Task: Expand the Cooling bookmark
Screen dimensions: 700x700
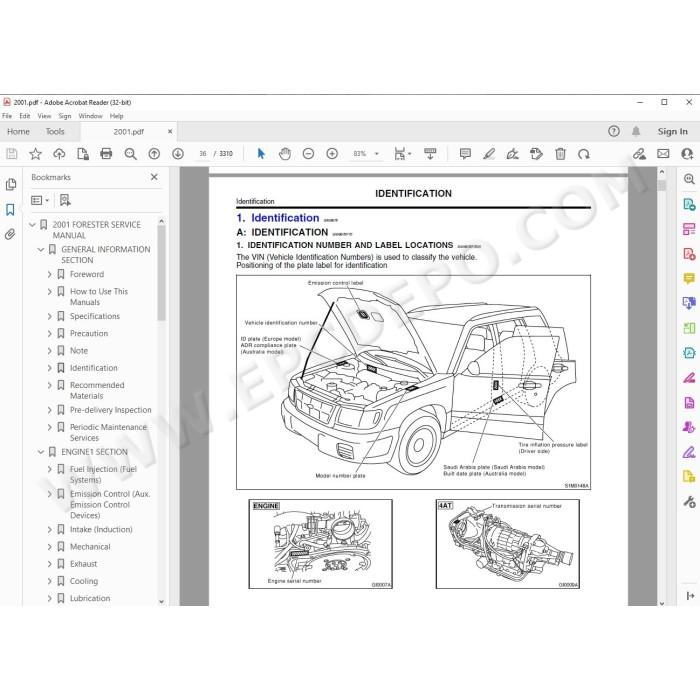Action: (x=50, y=581)
